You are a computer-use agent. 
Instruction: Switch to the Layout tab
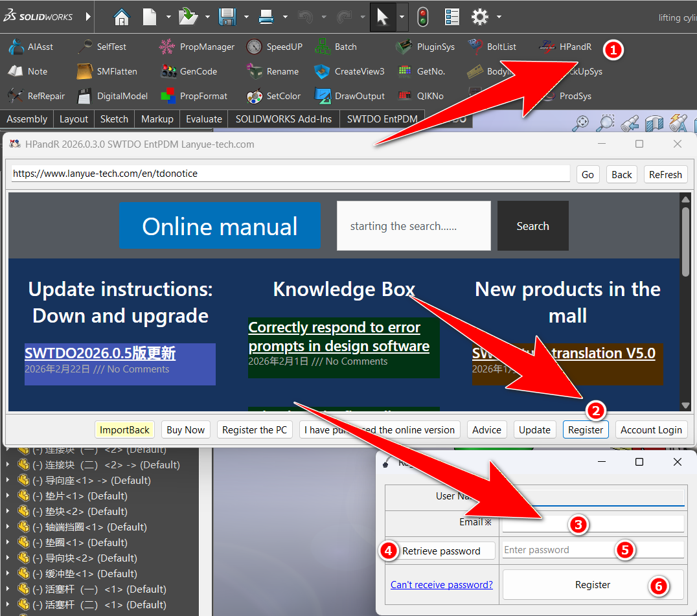tap(74, 119)
